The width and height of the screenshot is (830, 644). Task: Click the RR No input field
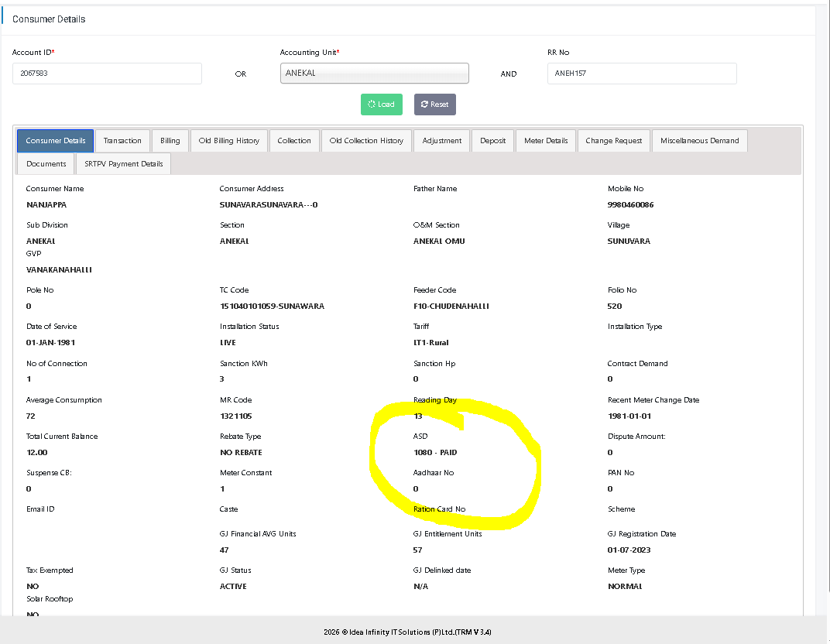[641, 74]
